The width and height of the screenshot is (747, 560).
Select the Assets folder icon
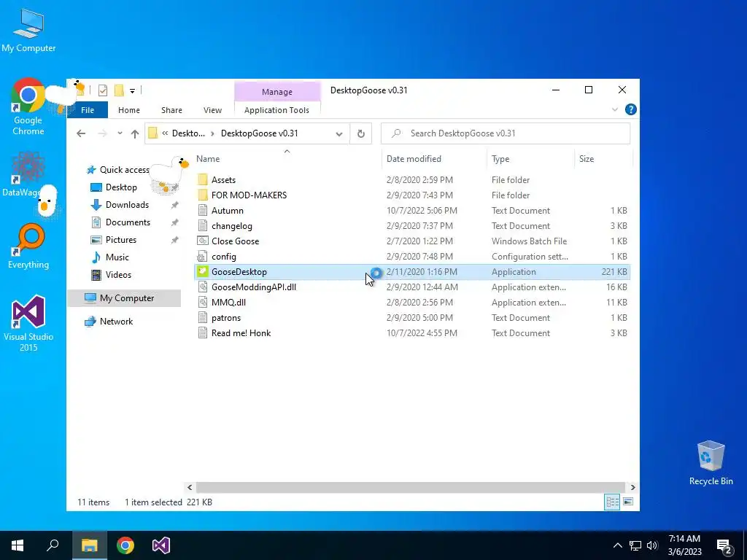click(203, 179)
